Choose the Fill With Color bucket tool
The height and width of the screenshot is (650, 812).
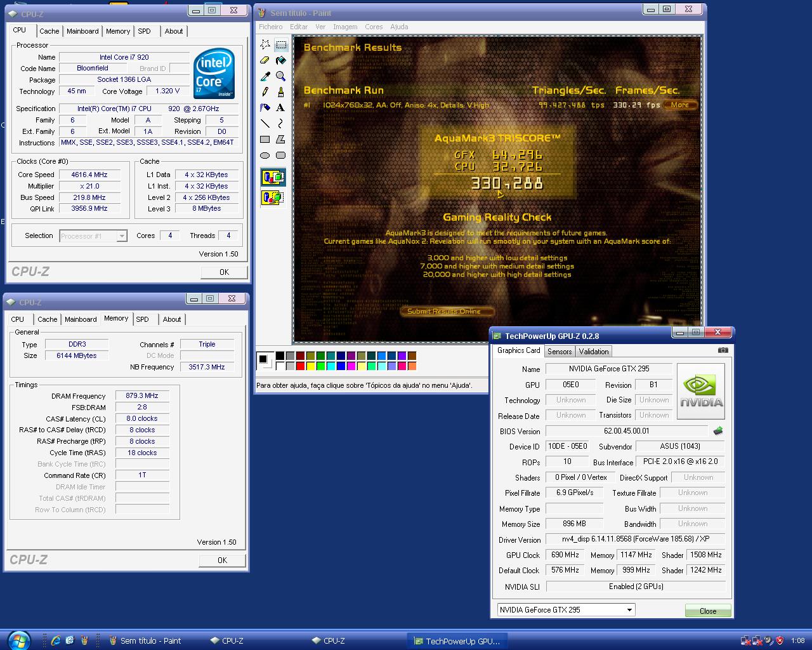coord(281,60)
